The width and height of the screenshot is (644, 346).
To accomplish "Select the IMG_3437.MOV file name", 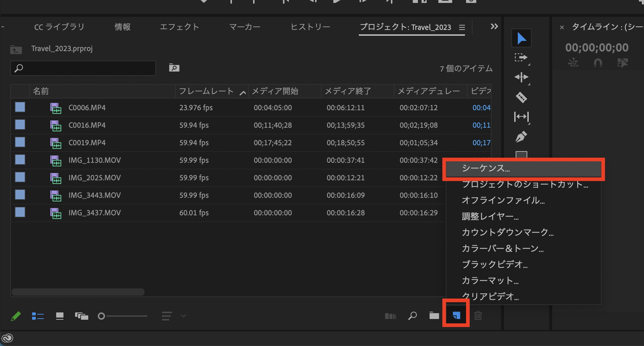I will click(x=94, y=213).
